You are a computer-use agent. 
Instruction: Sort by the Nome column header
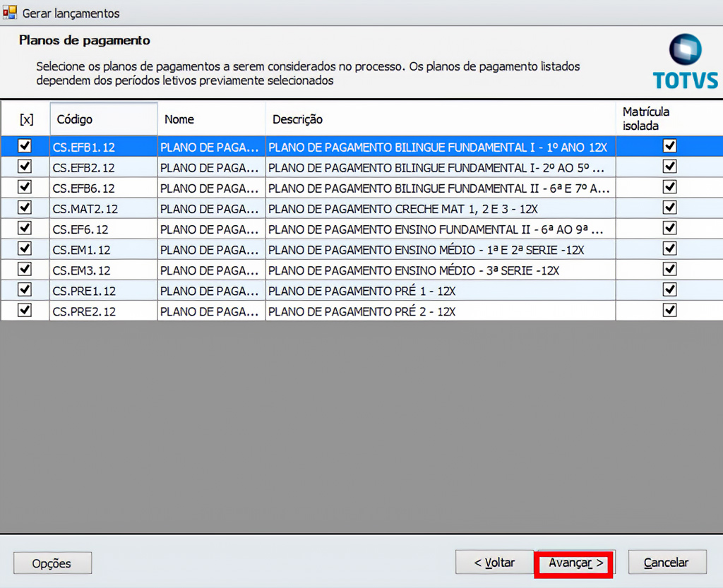[211, 119]
